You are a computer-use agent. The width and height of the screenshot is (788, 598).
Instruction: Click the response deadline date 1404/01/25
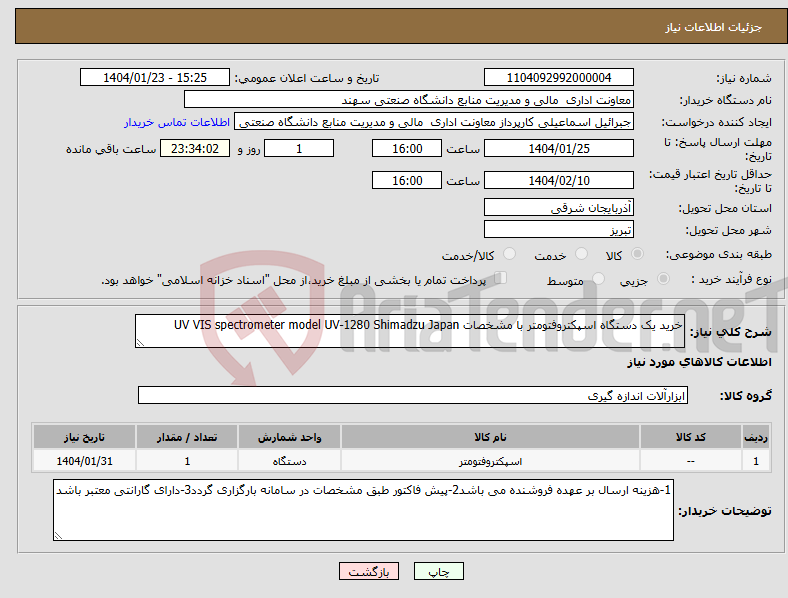click(559, 148)
